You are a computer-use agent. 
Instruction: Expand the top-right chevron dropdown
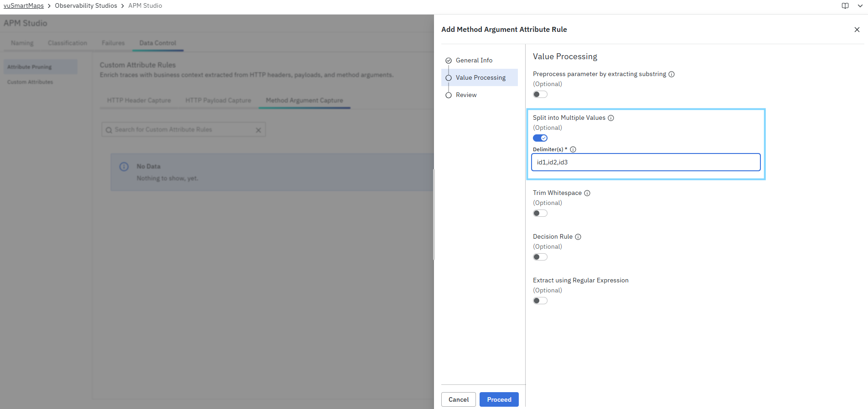coord(860,6)
